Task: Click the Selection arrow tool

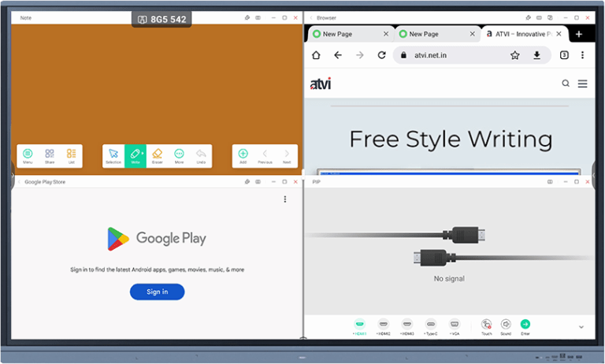Action: [113, 155]
